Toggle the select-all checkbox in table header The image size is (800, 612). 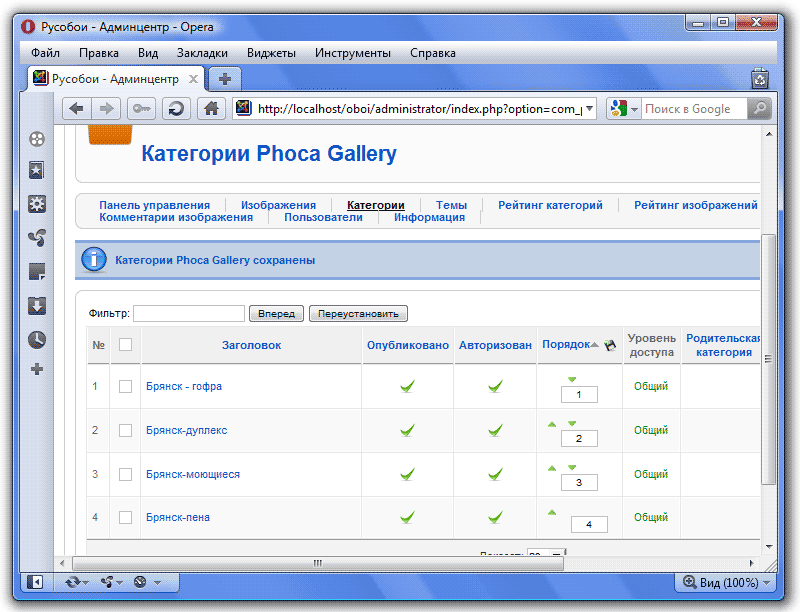[125, 345]
